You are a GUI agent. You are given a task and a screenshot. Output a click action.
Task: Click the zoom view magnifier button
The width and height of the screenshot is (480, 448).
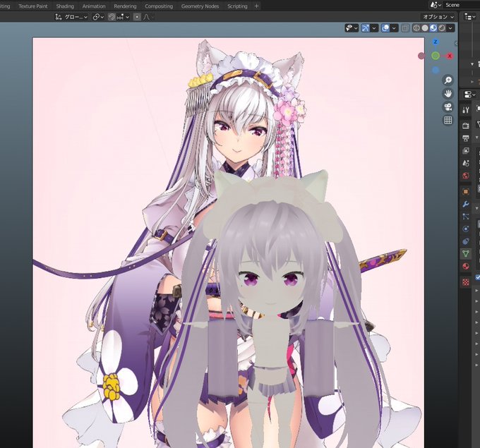click(x=448, y=80)
